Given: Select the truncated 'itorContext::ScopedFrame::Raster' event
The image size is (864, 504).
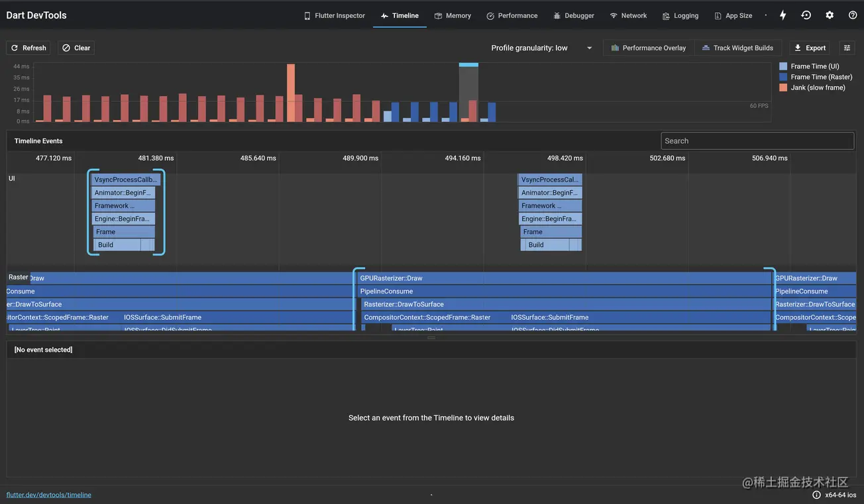Looking at the screenshot, I should [x=62, y=317].
